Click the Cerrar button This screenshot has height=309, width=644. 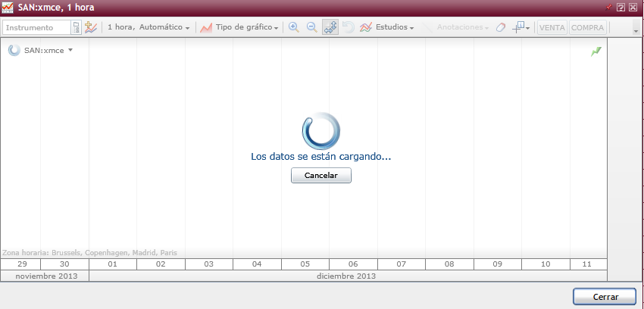coord(606,297)
